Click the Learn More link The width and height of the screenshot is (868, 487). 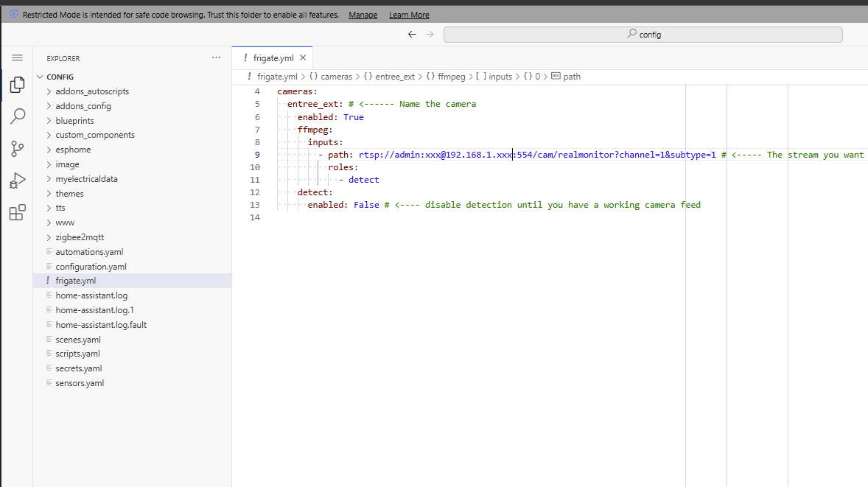(409, 15)
